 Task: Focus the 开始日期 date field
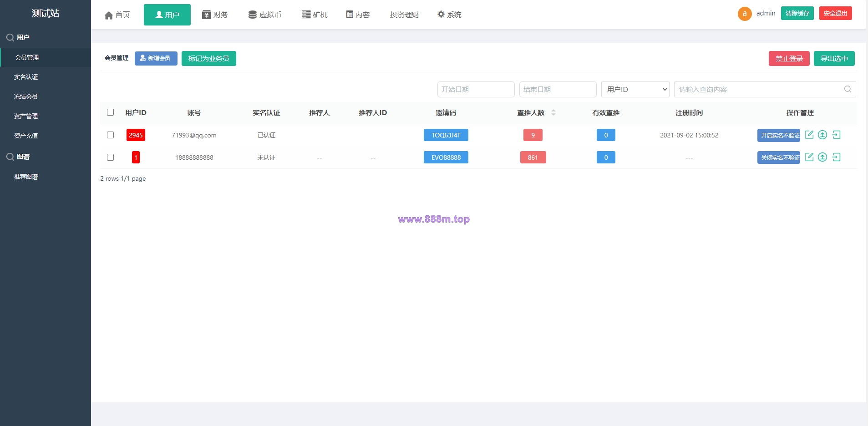point(476,89)
